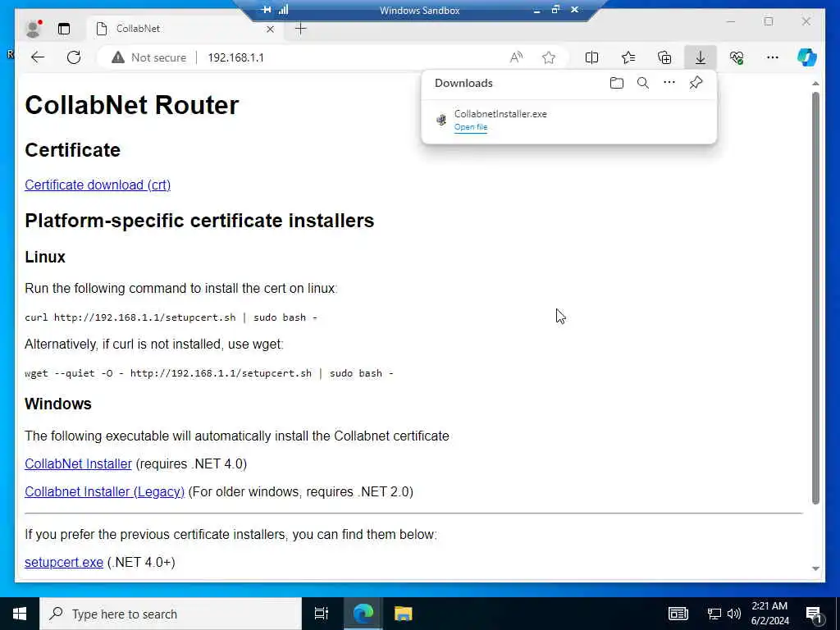Open the tab actions menu icon
The height and width of the screenshot is (630, 840).
coord(64,29)
